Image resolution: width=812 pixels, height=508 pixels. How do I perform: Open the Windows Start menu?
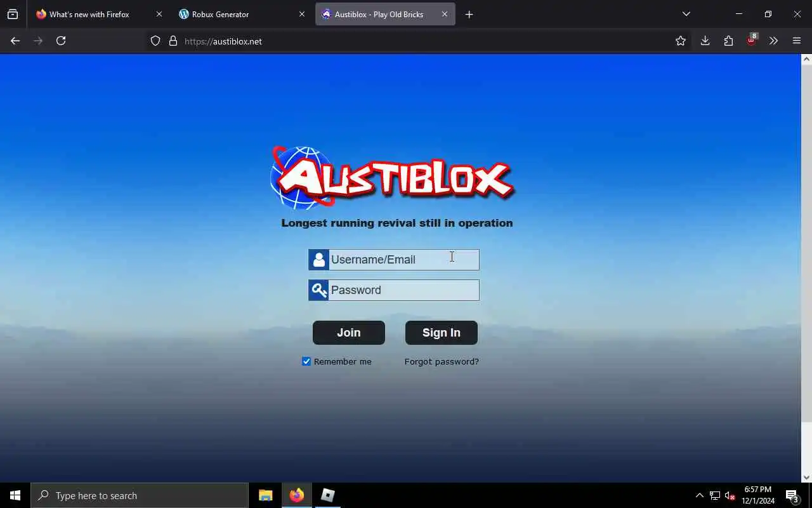(15, 495)
